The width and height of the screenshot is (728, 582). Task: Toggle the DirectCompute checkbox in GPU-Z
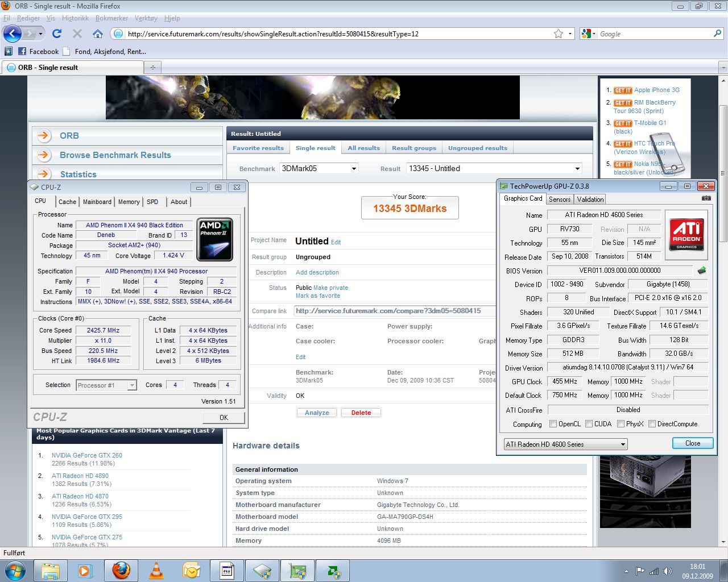(x=652, y=424)
